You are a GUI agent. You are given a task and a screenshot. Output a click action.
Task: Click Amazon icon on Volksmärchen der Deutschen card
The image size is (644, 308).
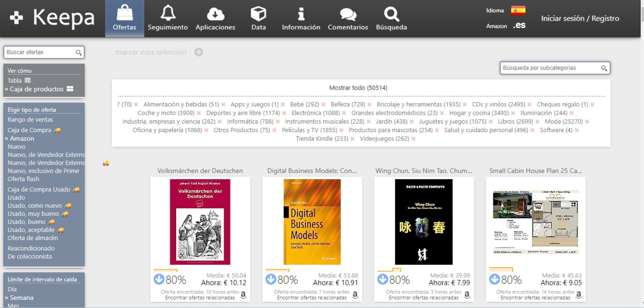pos(243,295)
